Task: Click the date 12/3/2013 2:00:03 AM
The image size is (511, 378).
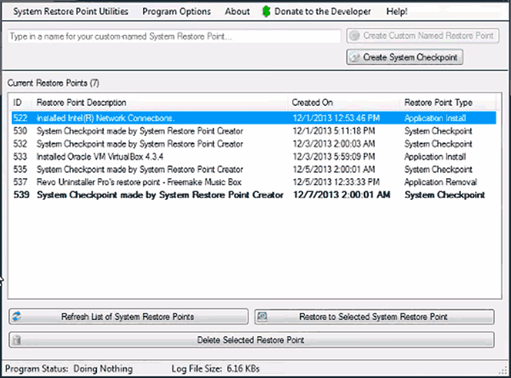Action: (x=334, y=144)
